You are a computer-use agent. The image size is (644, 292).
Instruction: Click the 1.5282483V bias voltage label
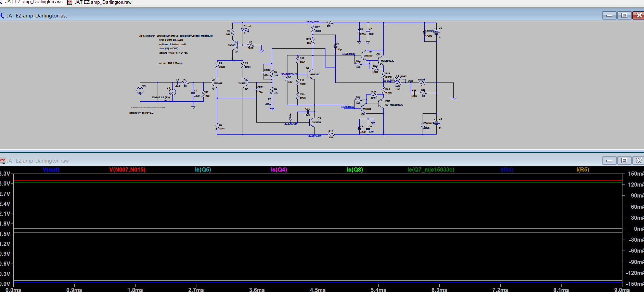[349, 54]
